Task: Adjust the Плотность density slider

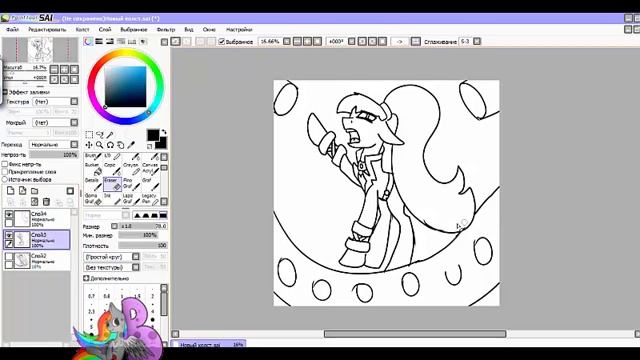Action: coord(143,246)
